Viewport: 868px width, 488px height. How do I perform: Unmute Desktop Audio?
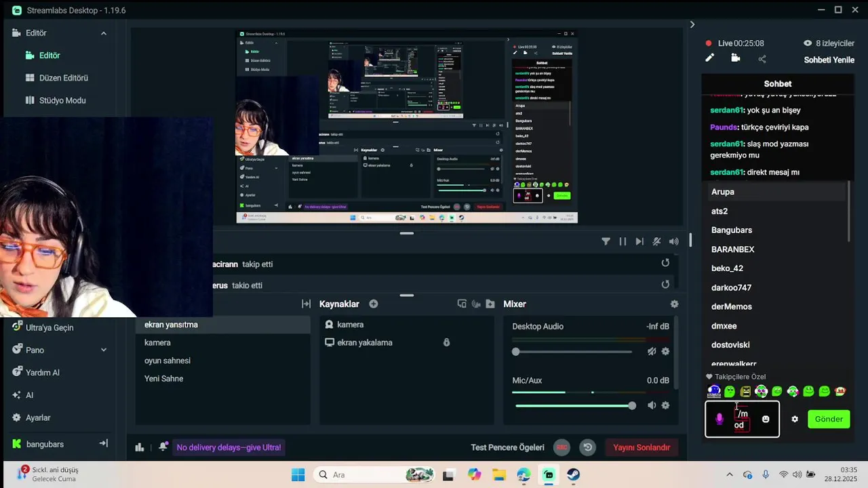(652, 351)
